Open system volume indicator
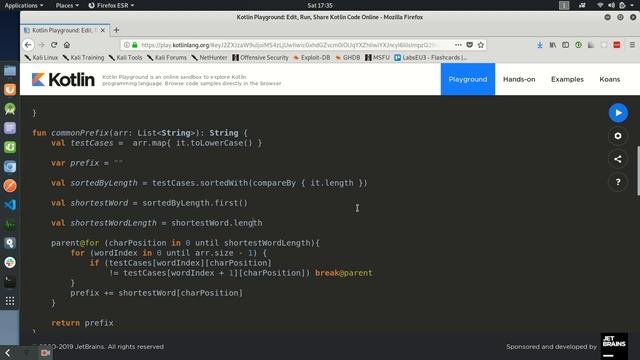 pos(611,5)
